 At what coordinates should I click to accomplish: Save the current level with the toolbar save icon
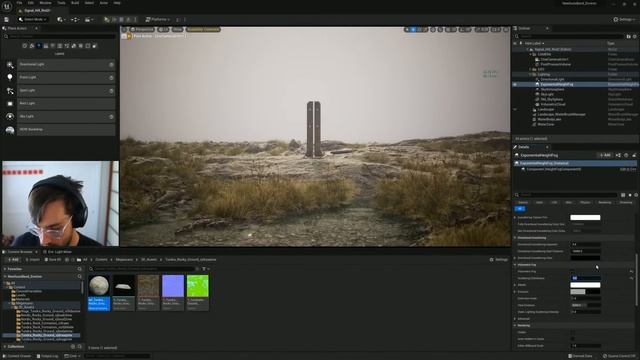click(7, 20)
